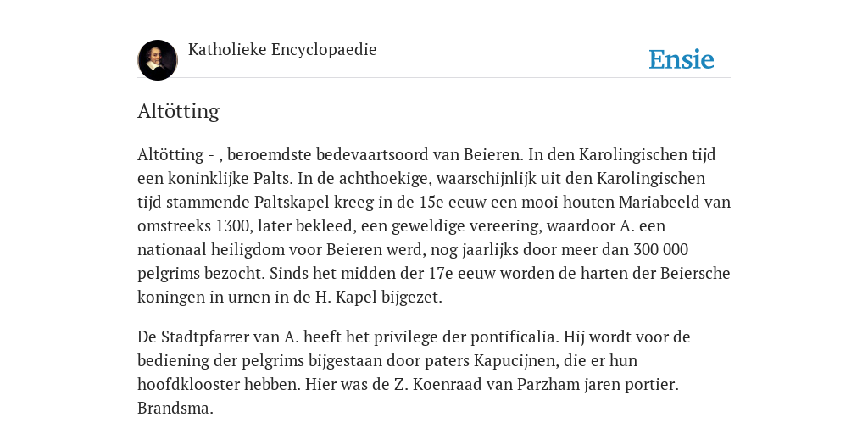The height and width of the screenshot is (434, 868).
Task: Click the word 'Paltskapel' in the article
Action: pyautogui.click(x=292, y=203)
